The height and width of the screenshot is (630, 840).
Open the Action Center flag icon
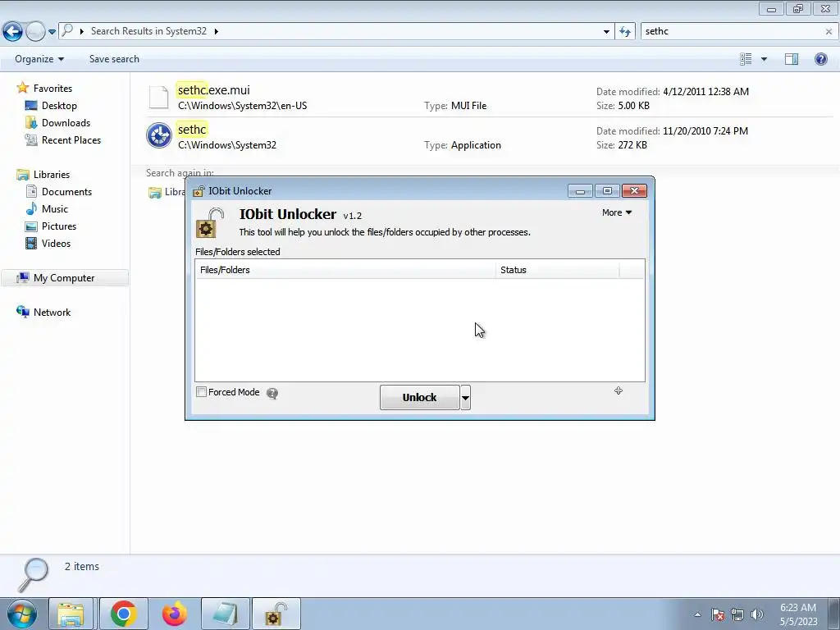(718, 614)
